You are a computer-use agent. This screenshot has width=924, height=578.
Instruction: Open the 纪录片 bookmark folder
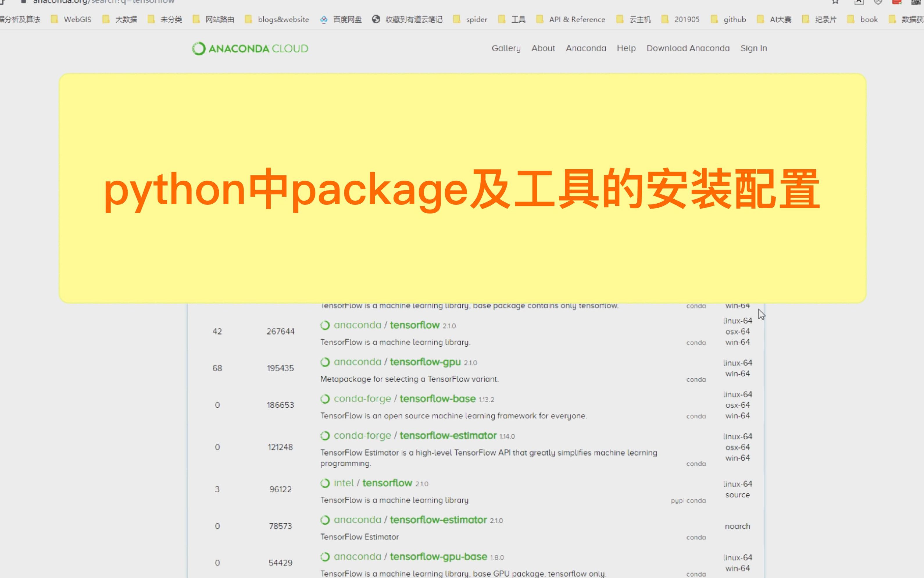point(819,19)
